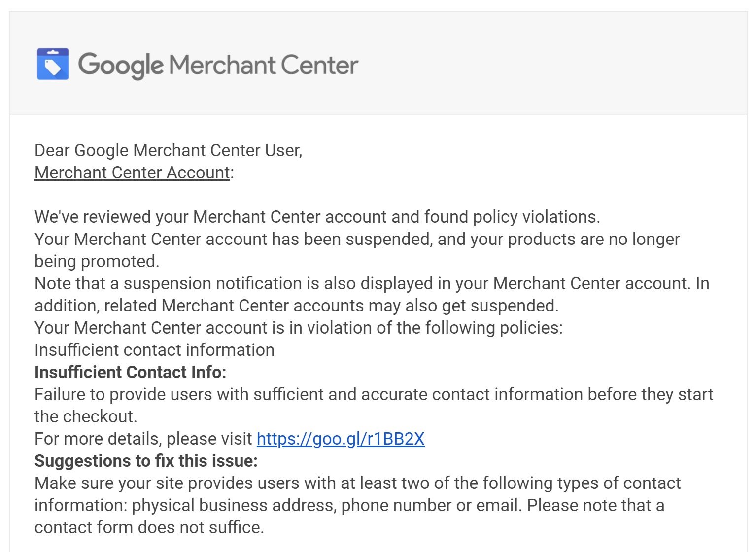This screenshot has height=552, width=756.
Task: Click the 'in violation of the following policies' line
Action: (299, 328)
